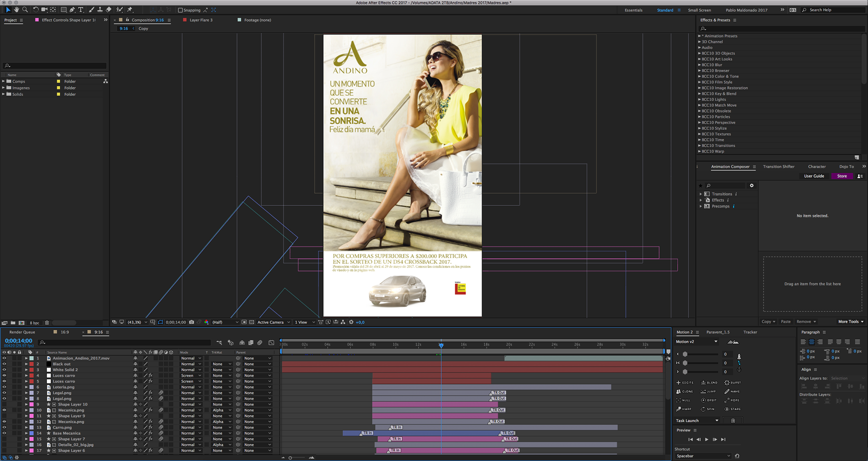Select the Horizontal Type tool
This screenshot has height=461, width=868.
click(81, 10)
